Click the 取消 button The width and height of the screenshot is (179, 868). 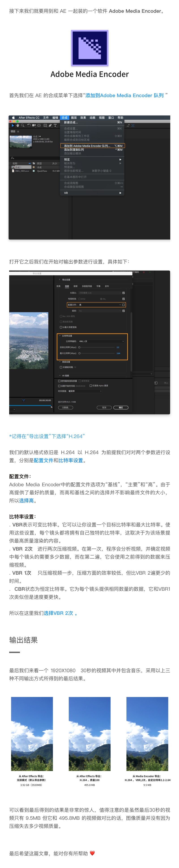point(104,407)
